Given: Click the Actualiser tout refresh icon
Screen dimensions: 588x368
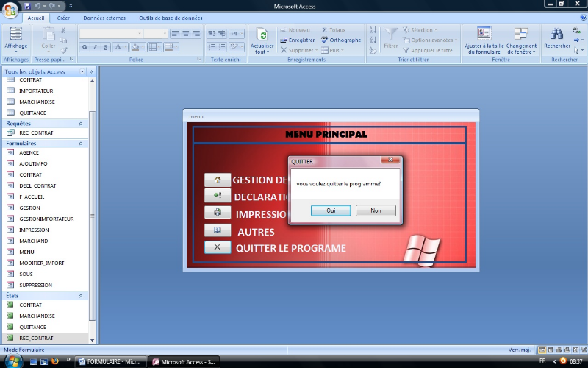Looking at the screenshot, I should [x=262, y=35].
